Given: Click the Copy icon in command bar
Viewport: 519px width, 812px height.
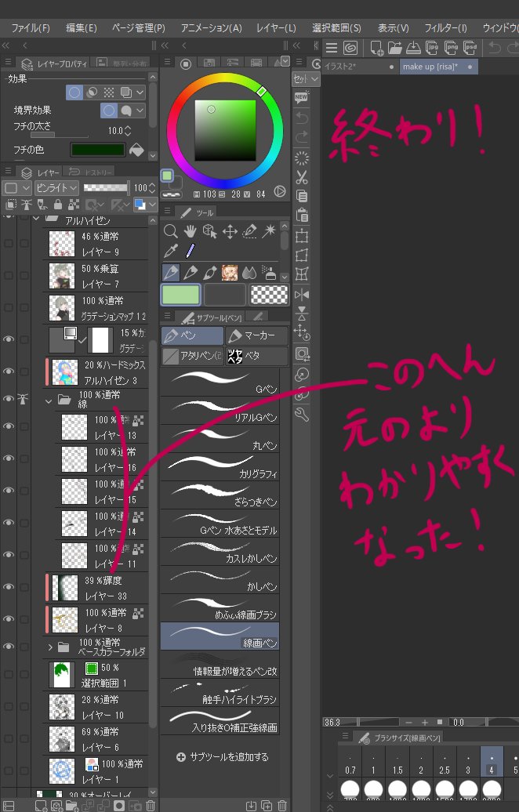Looking at the screenshot, I should tap(302, 196).
